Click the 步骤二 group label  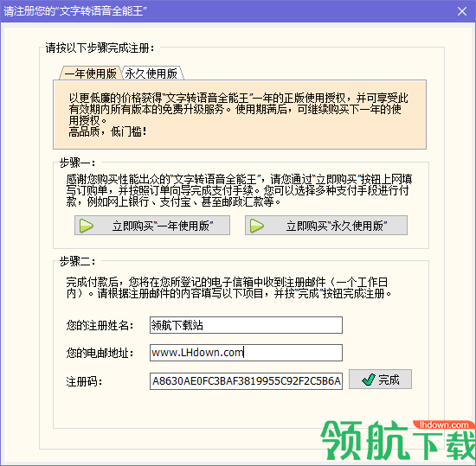tap(77, 261)
